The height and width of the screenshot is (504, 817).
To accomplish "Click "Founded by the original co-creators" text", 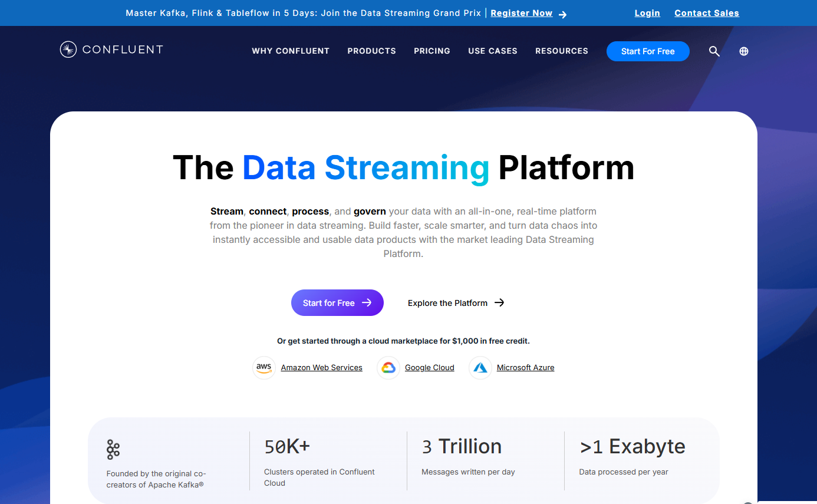I will pos(156,479).
